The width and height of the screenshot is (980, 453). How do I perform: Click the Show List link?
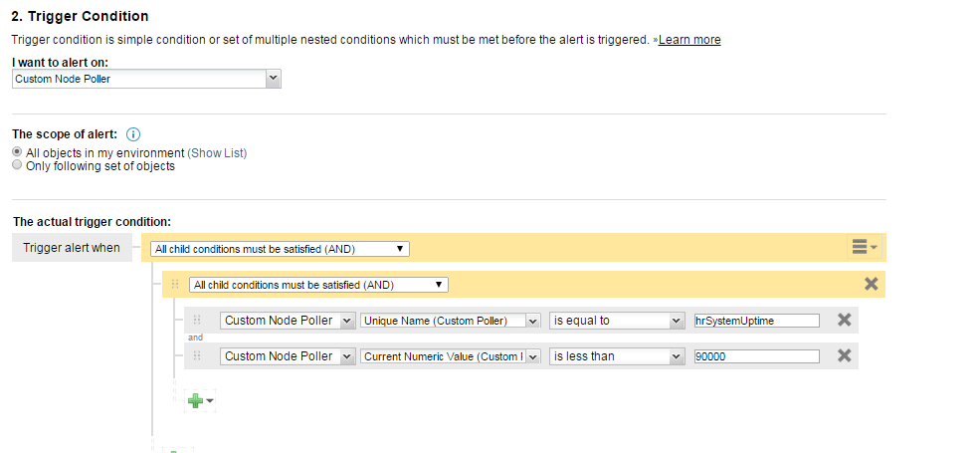click(x=218, y=152)
